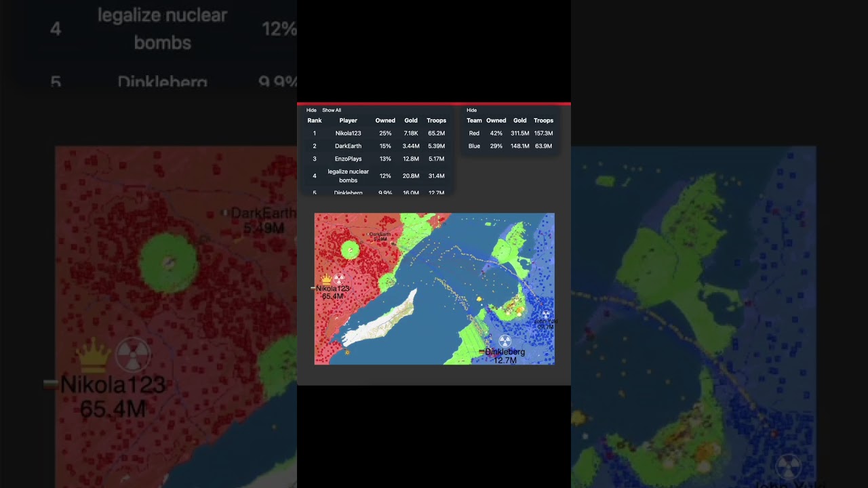Image resolution: width=868 pixels, height=488 pixels.
Task: Sort team table by Owned header
Action: tap(496, 121)
